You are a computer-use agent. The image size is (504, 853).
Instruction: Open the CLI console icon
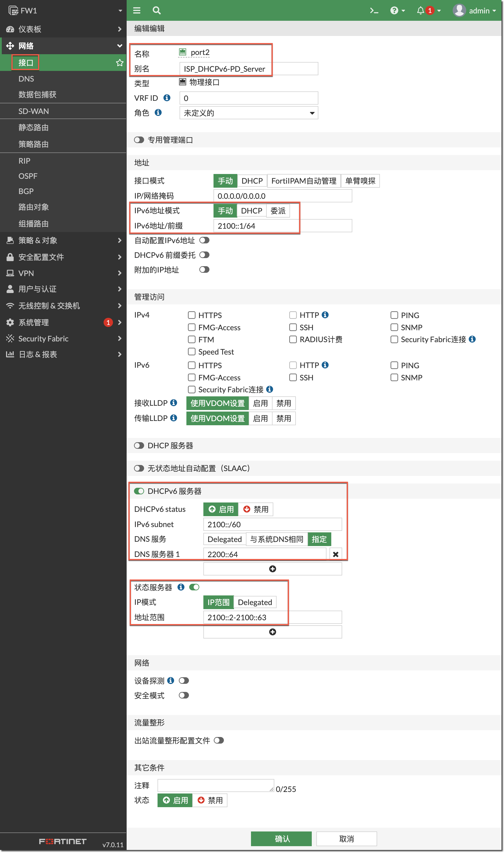[374, 11]
